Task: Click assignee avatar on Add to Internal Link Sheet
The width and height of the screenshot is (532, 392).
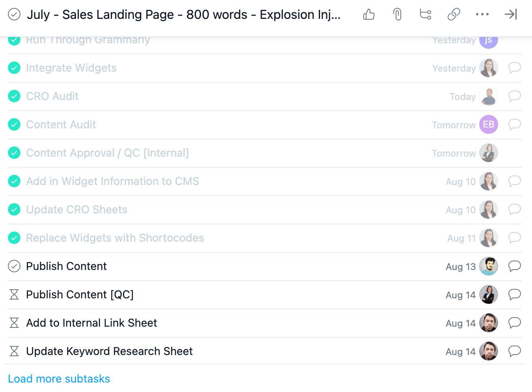Action: pos(489,323)
